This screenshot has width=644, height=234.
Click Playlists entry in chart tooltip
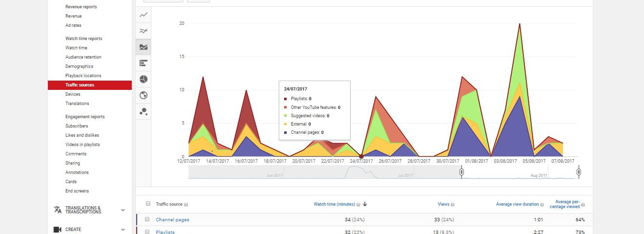point(297,99)
